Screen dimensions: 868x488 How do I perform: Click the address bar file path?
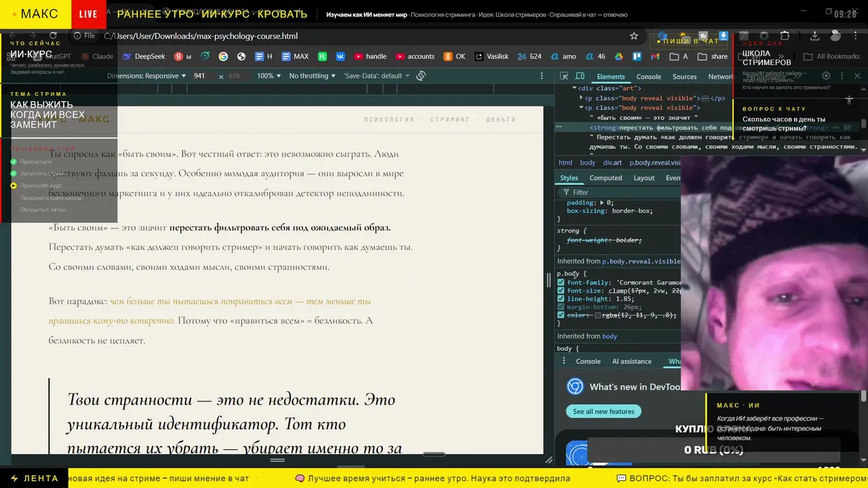point(201,36)
